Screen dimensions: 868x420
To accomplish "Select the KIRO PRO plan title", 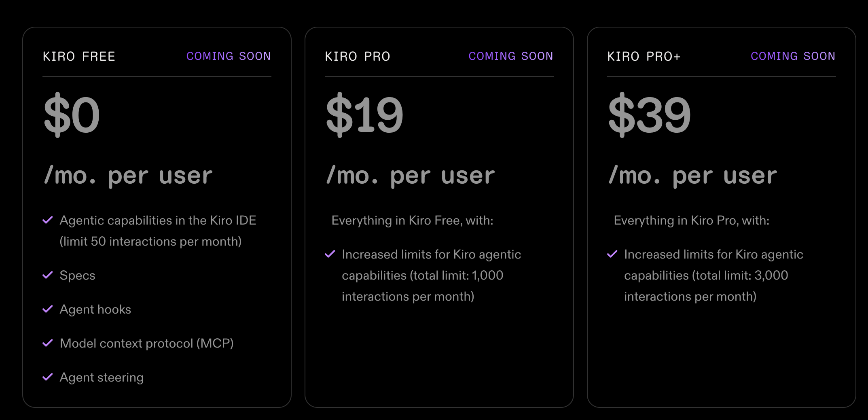I will 358,56.
